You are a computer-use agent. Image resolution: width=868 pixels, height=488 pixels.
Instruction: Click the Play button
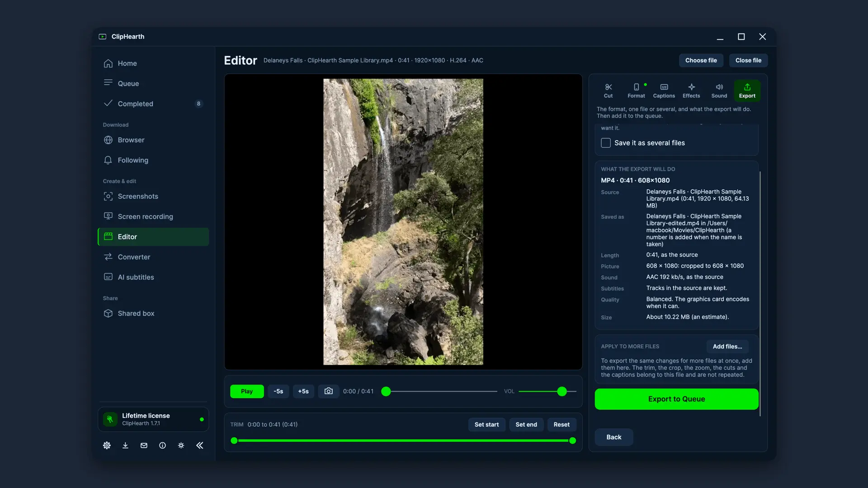[247, 391]
